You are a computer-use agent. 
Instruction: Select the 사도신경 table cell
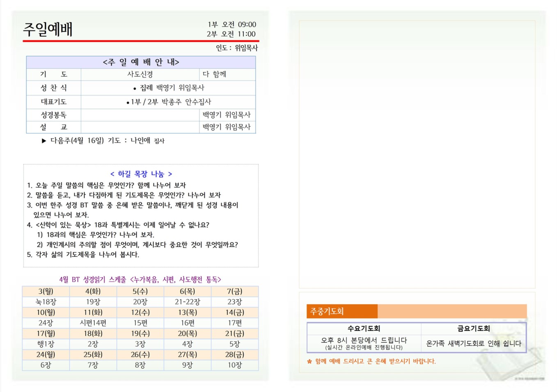click(140, 74)
